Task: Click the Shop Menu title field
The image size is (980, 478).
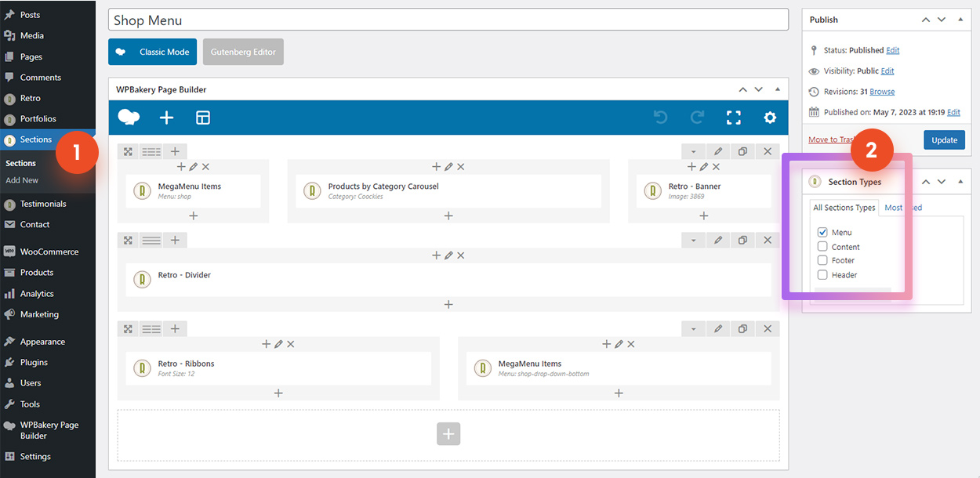Action: tap(448, 20)
